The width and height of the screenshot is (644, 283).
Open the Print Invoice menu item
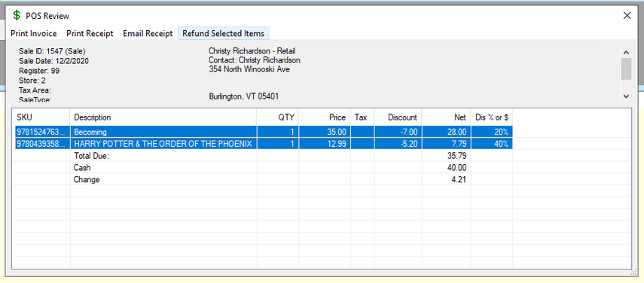coord(34,34)
